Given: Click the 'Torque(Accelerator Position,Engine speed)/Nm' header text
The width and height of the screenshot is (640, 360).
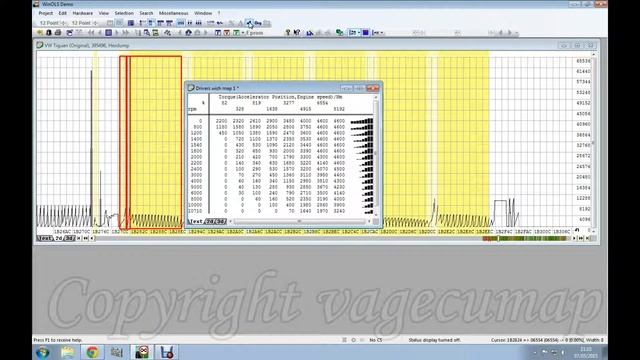Looking at the screenshot, I should (x=280, y=97).
